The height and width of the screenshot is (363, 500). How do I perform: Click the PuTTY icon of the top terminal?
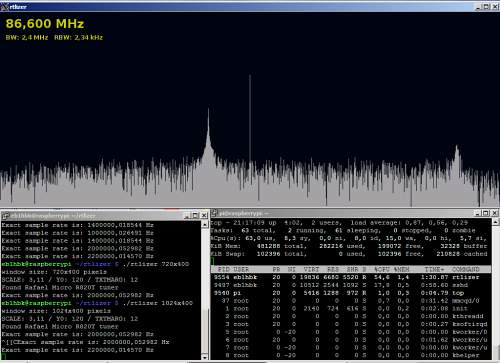[215, 213]
